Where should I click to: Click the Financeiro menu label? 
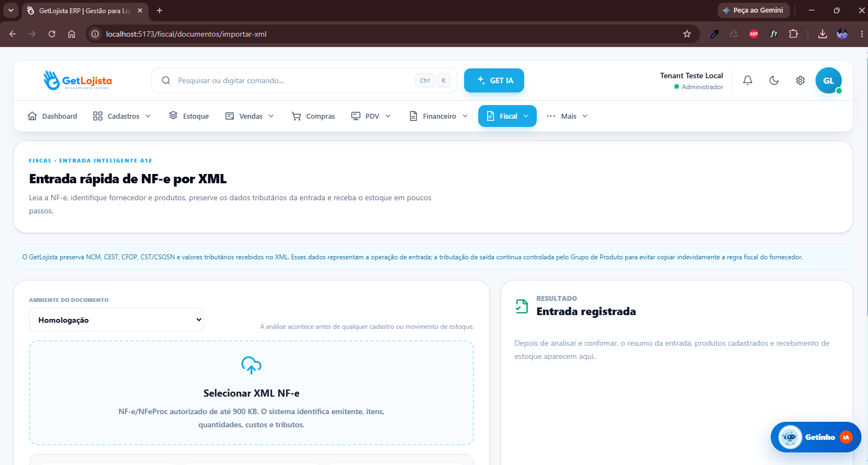click(x=439, y=116)
